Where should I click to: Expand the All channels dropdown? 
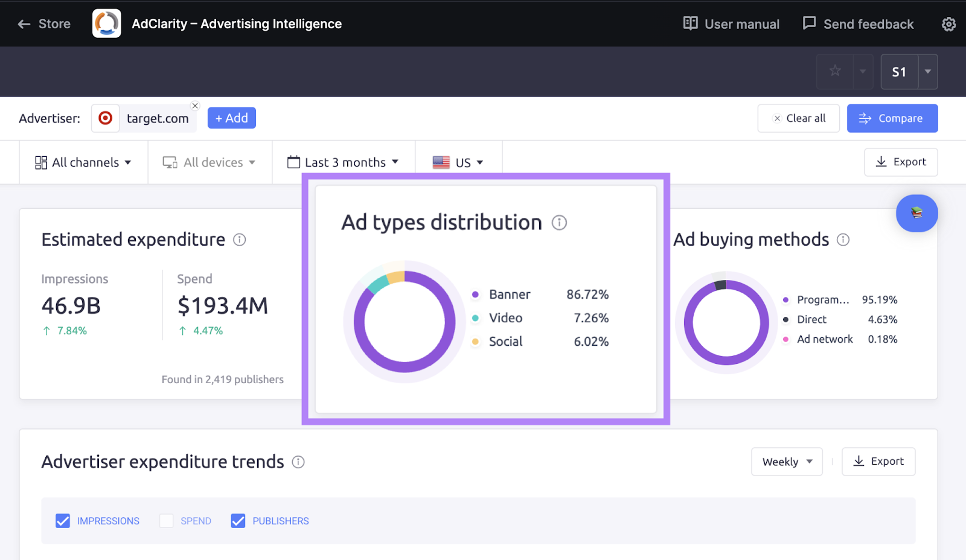(x=83, y=162)
